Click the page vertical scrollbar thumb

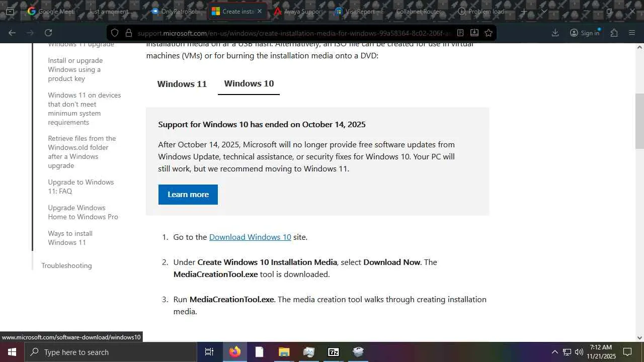(x=639, y=121)
